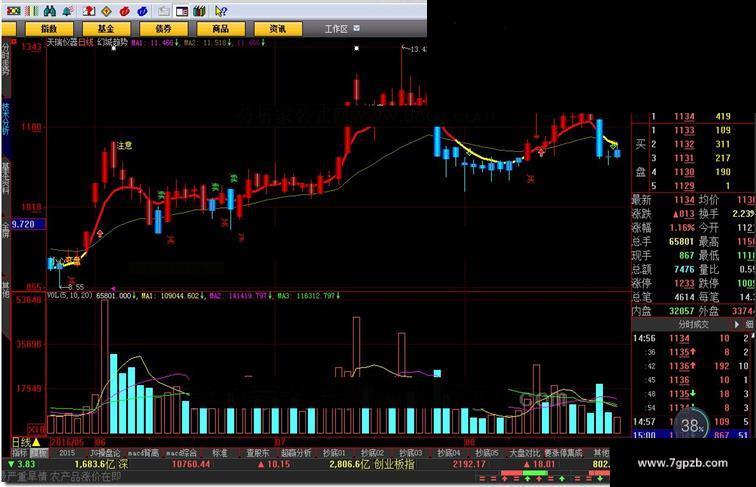Select the 抄底02 indicator tab
756x487 pixels.
coord(372,453)
